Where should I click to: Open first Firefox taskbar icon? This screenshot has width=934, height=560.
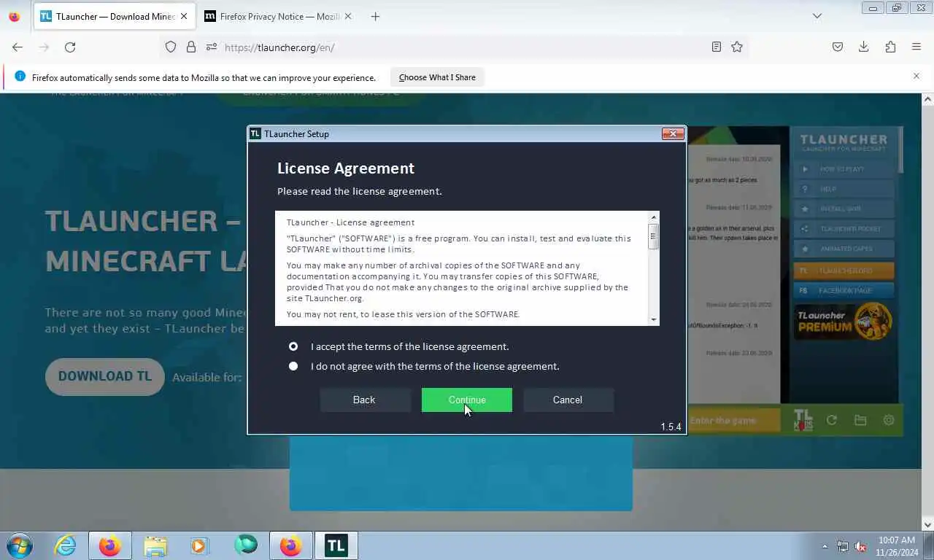(x=110, y=545)
